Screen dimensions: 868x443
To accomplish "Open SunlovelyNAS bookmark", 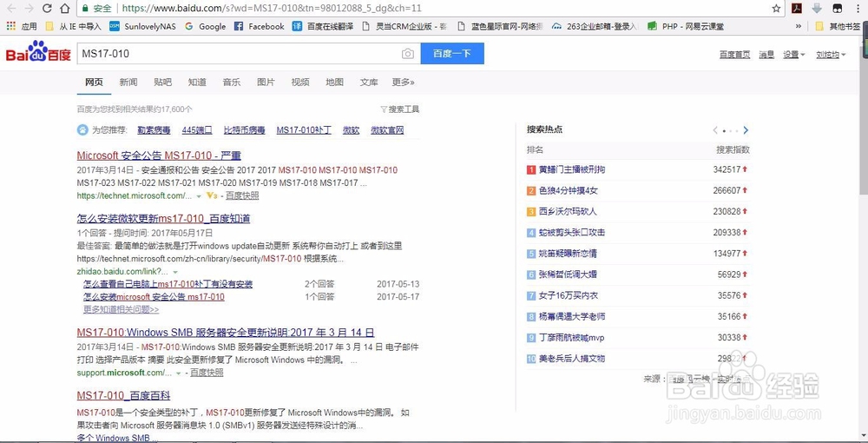I will coord(142,26).
